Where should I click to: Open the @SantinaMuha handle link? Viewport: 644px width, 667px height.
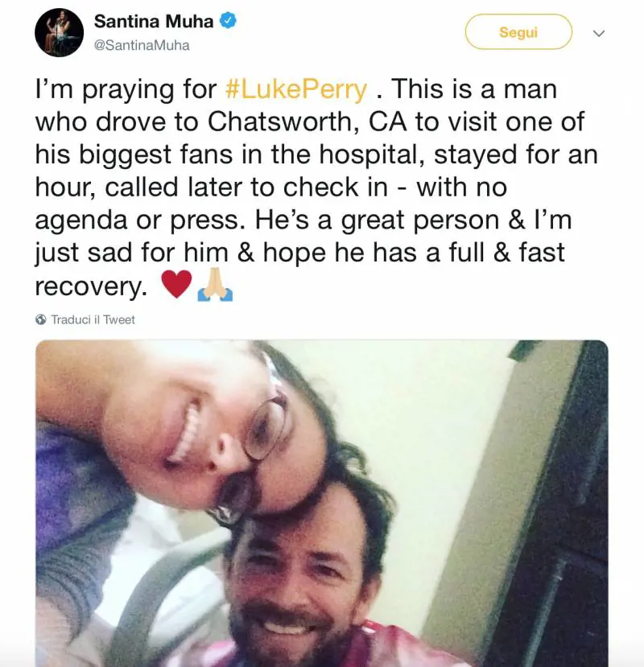[142, 45]
